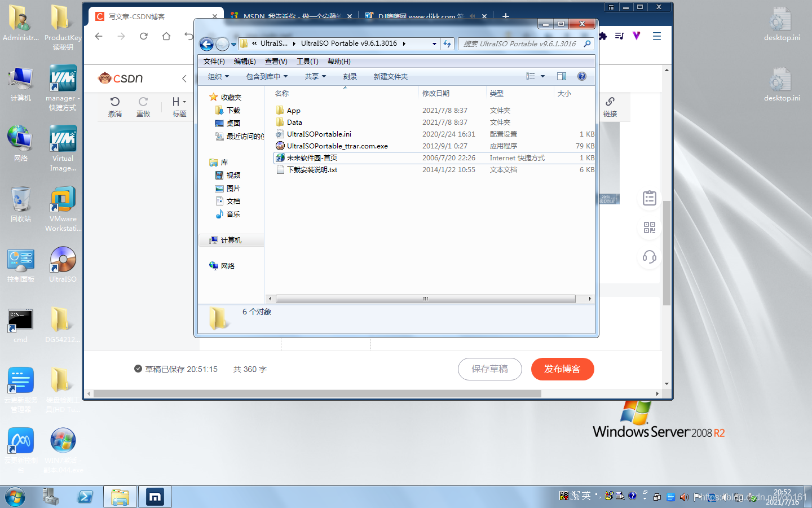Screen dimensions: 812x508
Task: Click the QR code icon in CSDN sidebar
Action: pyautogui.click(x=650, y=227)
